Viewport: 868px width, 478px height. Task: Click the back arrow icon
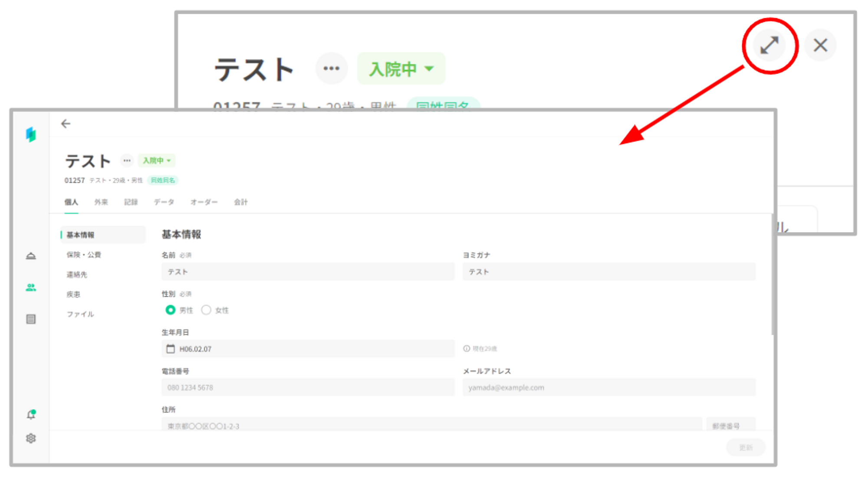(x=66, y=124)
